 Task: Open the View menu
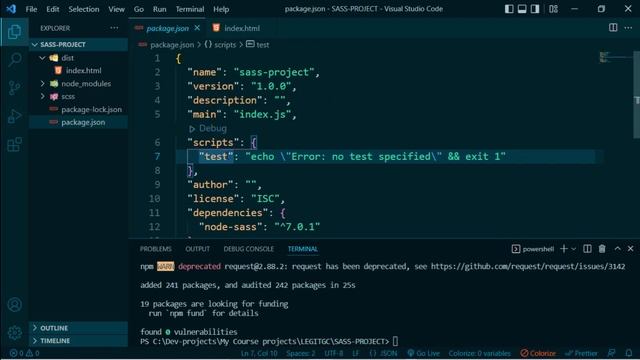(116, 9)
